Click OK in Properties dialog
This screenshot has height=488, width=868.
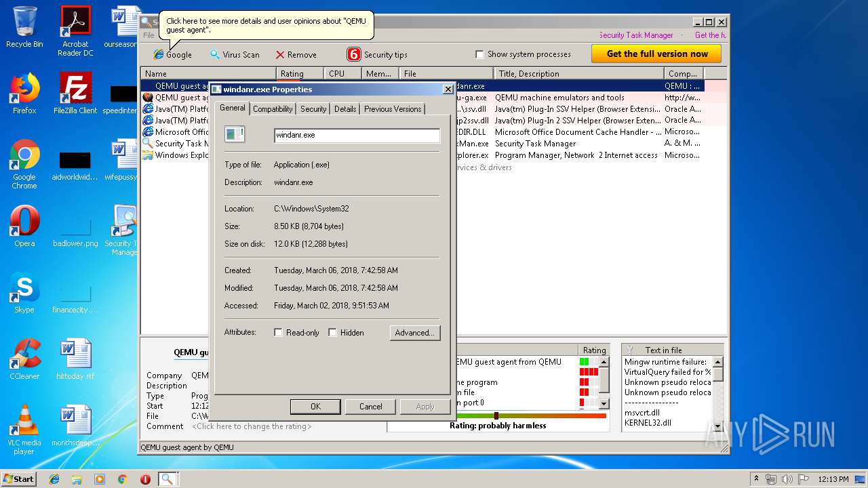[315, 407]
